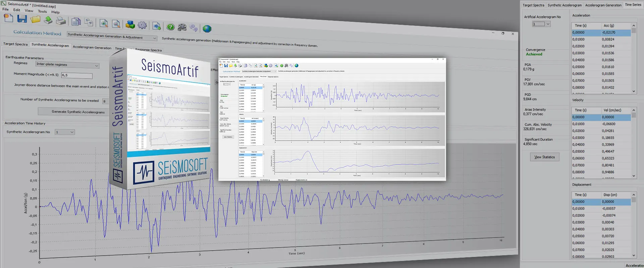Click the Cum. Abs. Velocity value 326,831 cm/sec
Image resolution: width=644 pixels, height=268 pixels.
click(x=535, y=129)
